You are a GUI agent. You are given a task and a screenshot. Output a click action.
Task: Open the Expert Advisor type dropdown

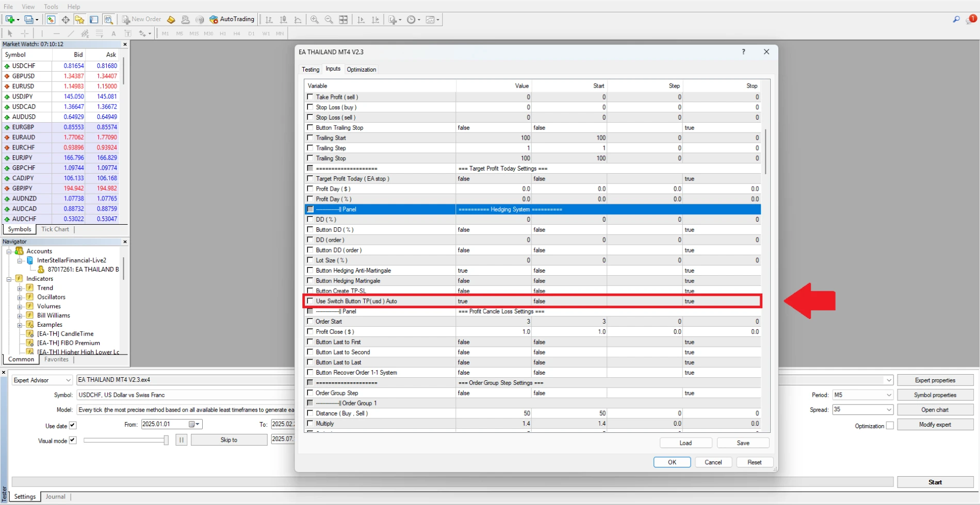[42, 380]
